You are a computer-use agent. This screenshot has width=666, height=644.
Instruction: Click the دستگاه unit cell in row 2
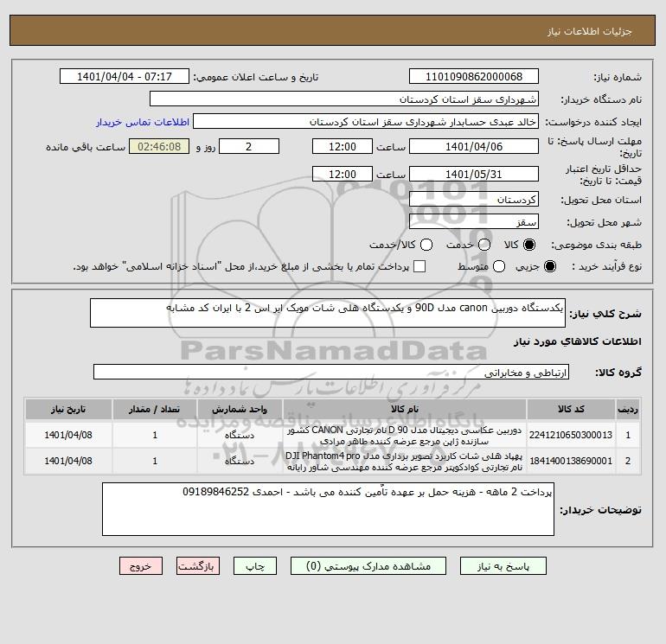pyautogui.click(x=240, y=461)
